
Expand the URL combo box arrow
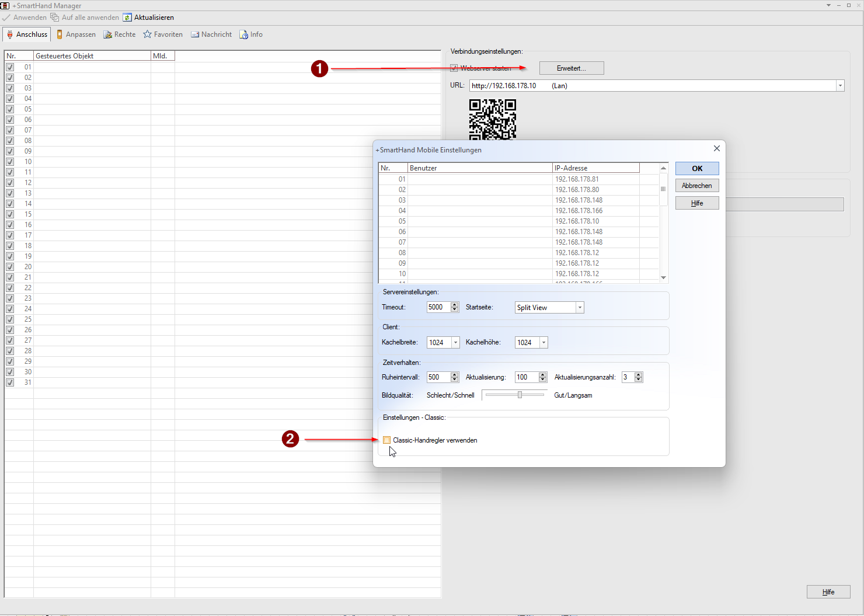(840, 86)
